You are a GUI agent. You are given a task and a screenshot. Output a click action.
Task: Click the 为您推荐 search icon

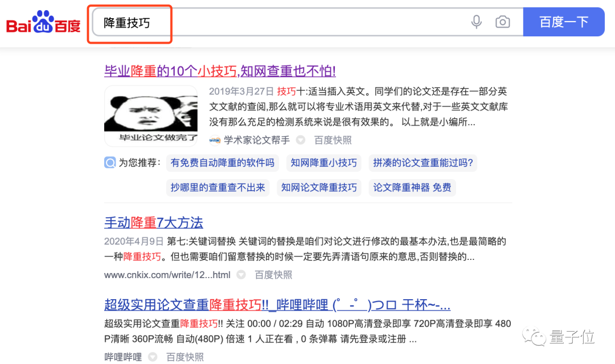pyautogui.click(x=110, y=163)
